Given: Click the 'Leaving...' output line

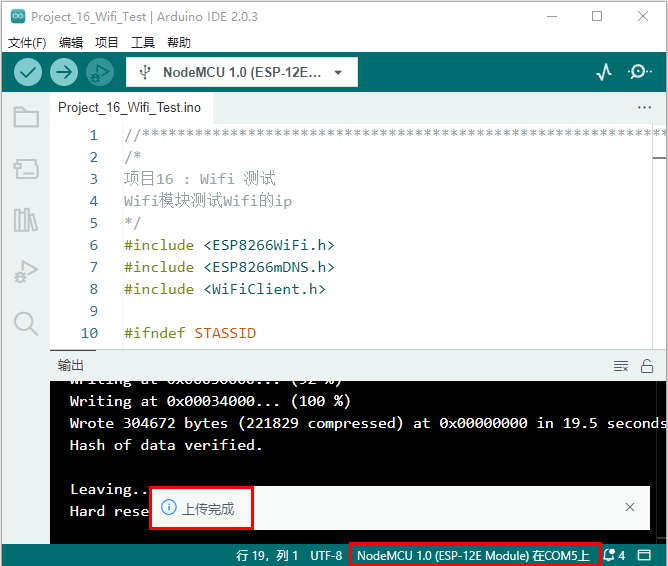Looking at the screenshot, I should click(x=109, y=489).
